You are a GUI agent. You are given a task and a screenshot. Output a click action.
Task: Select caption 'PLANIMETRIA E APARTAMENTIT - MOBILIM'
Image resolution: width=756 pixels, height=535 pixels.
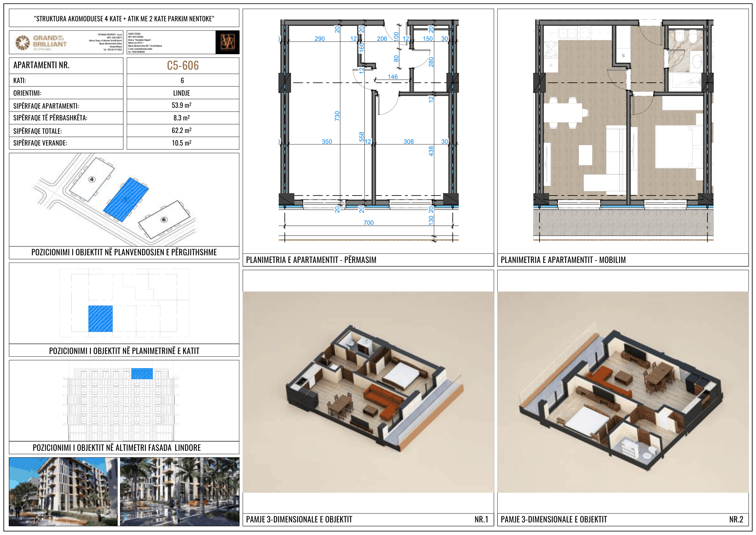tap(563, 260)
